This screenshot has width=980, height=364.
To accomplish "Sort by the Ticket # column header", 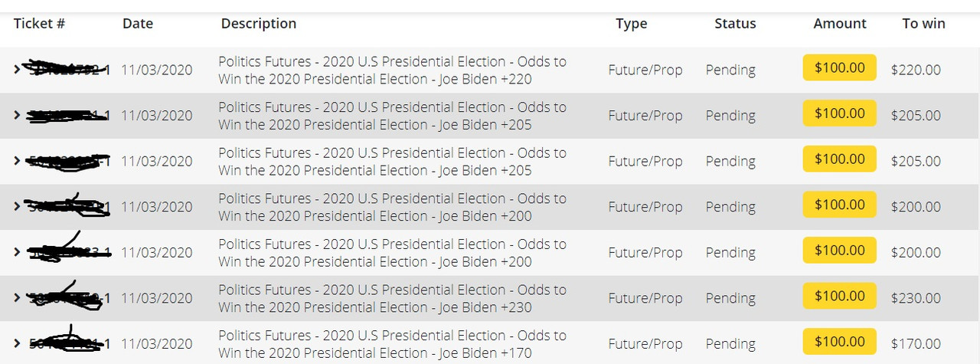I will point(39,23).
